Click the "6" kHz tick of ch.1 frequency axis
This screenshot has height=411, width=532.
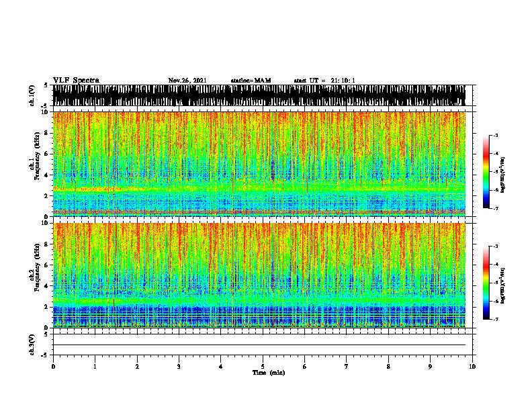pos(46,154)
